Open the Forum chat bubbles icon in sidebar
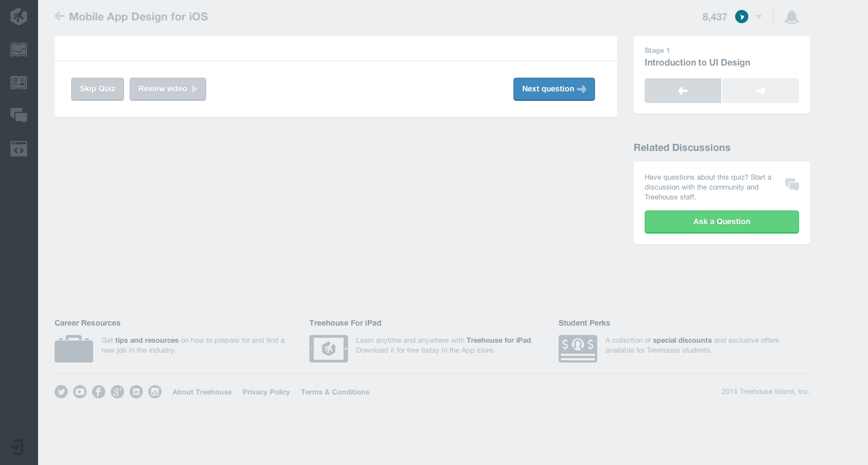The image size is (868, 465). (19, 115)
